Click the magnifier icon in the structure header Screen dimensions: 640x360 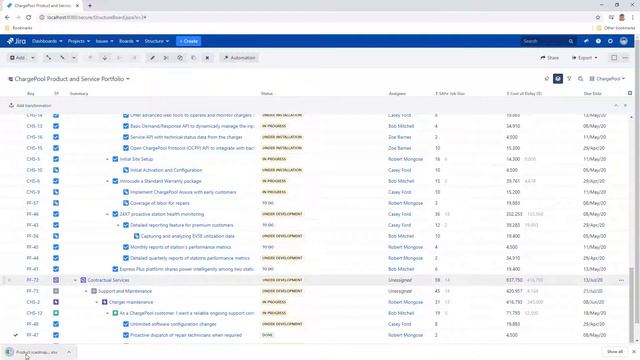click(x=580, y=79)
